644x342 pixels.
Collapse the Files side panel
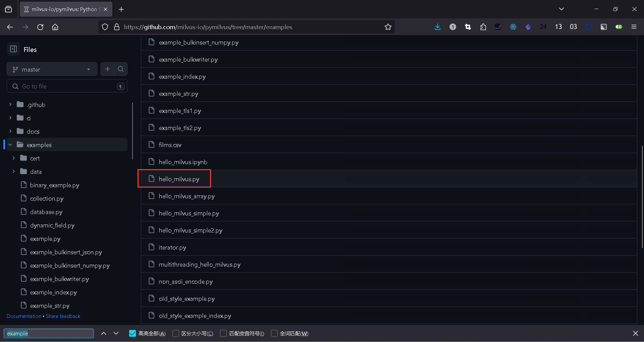point(13,49)
